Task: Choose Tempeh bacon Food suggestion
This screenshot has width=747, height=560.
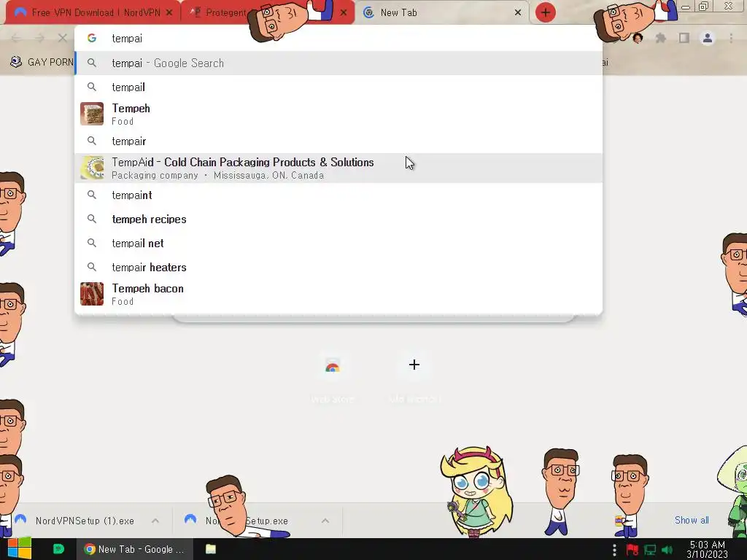Action: [x=338, y=295]
